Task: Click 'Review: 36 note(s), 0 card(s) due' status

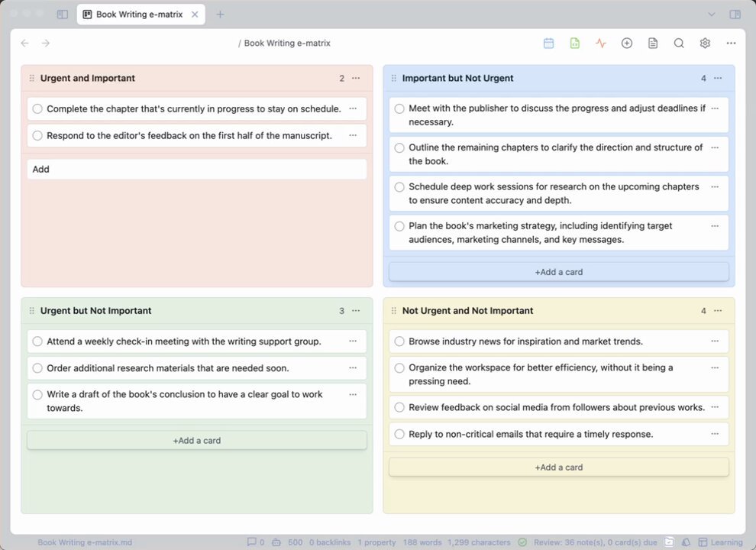Action: 596,542
